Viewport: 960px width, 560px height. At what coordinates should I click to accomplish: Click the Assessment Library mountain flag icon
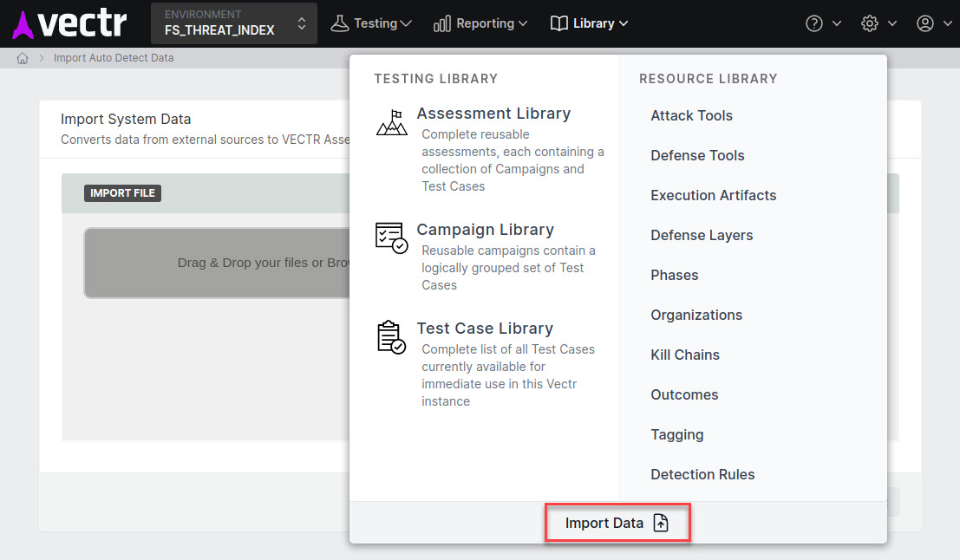(392, 122)
